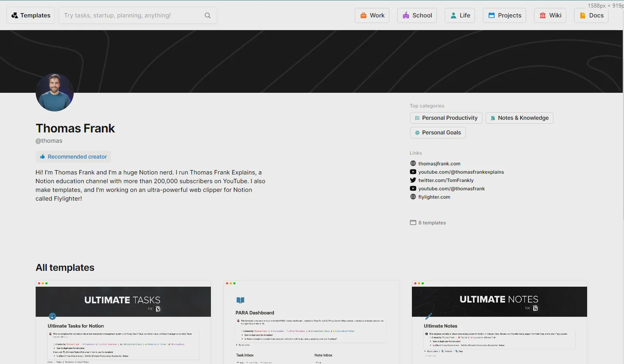624x364 pixels.
Task: Open the Wiki category tab
Action: pos(550,15)
